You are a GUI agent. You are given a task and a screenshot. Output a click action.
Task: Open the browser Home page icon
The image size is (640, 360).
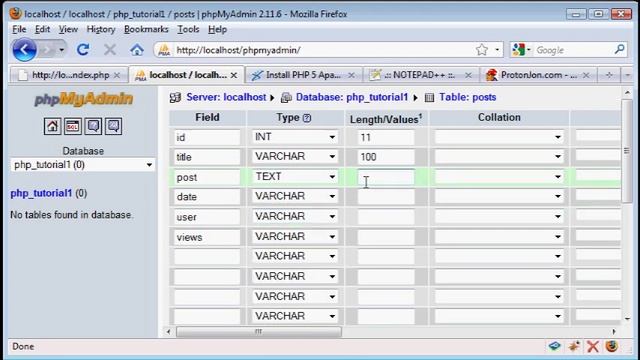pos(137,50)
